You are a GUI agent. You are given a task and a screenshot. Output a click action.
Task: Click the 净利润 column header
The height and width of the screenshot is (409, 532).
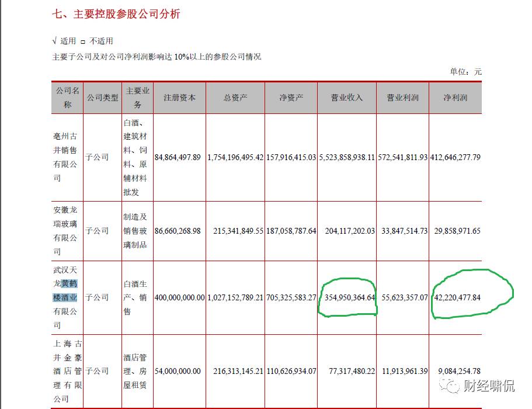(455, 98)
